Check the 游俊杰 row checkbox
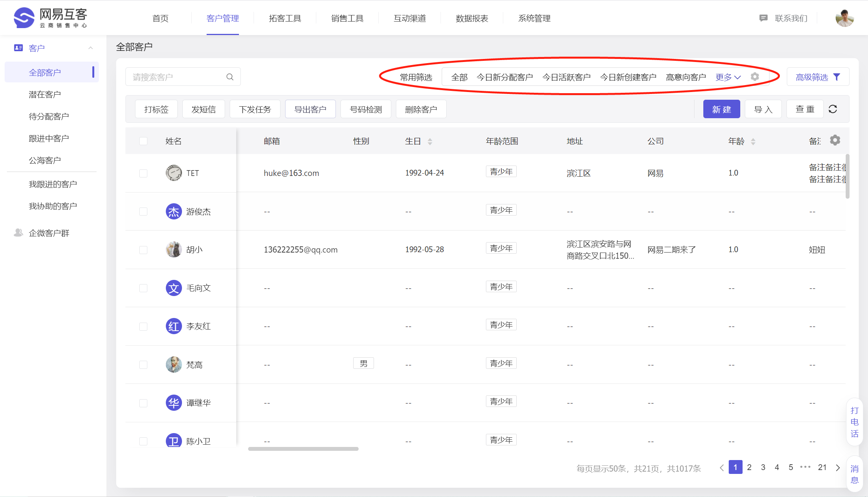This screenshot has width=868, height=497. point(143,211)
